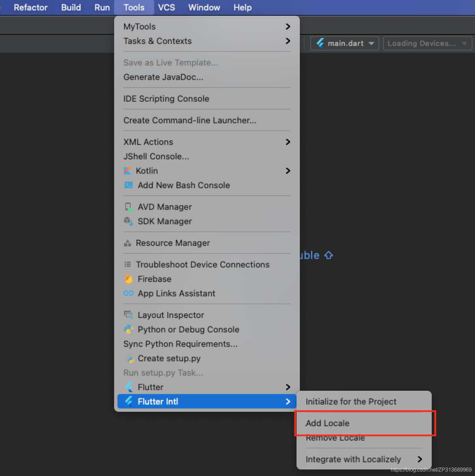Open the main.dart run configuration dropdown
The image size is (475, 476).
click(344, 43)
